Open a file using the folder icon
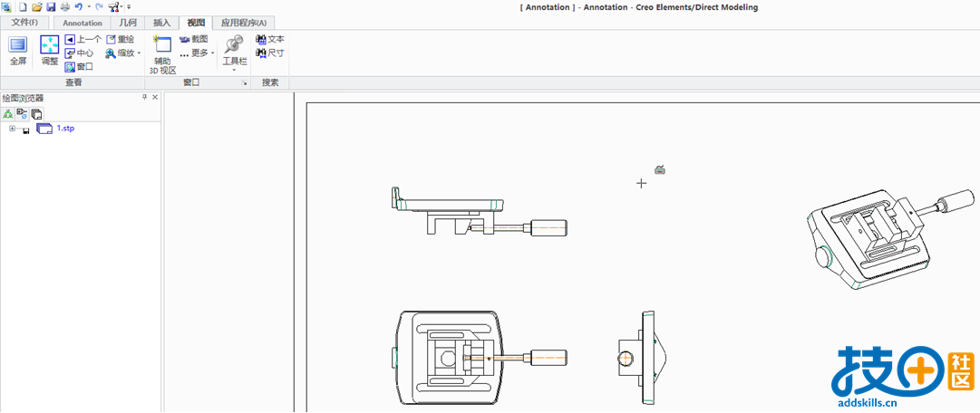 pos(37,7)
